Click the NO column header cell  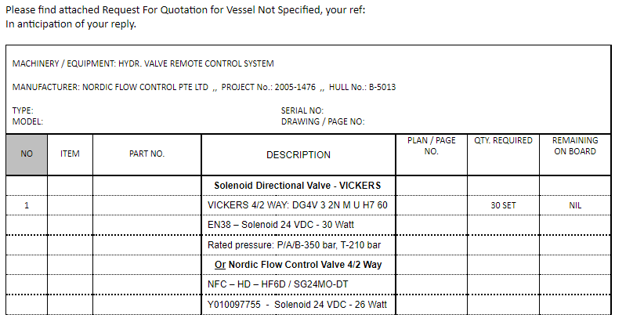[x=27, y=154]
